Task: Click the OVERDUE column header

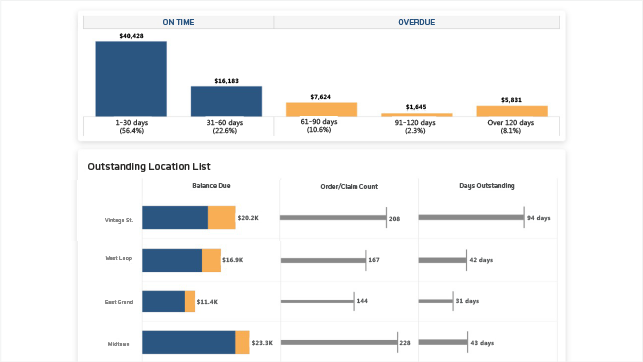Action: click(x=417, y=22)
